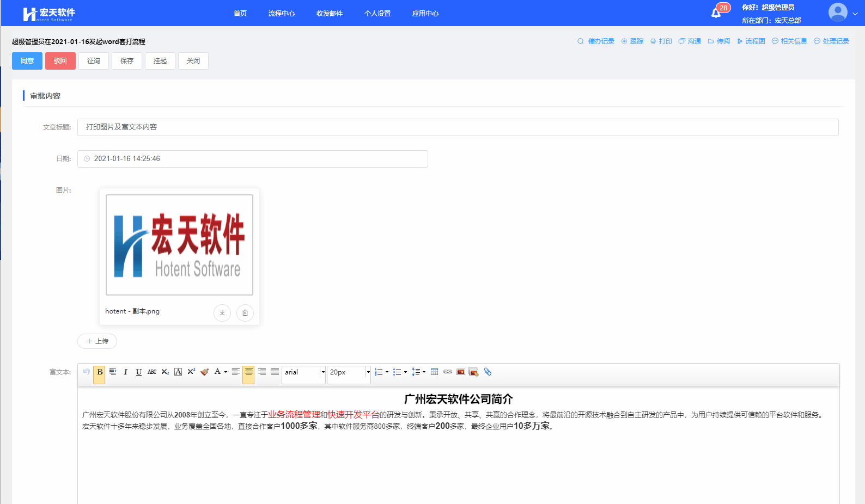
Task: Click the 打印 print link
Action: (661, 41)
